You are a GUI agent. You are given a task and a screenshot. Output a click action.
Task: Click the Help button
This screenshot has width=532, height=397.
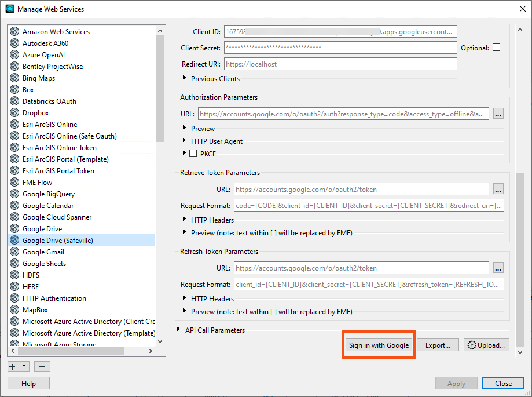coord(28,384)
